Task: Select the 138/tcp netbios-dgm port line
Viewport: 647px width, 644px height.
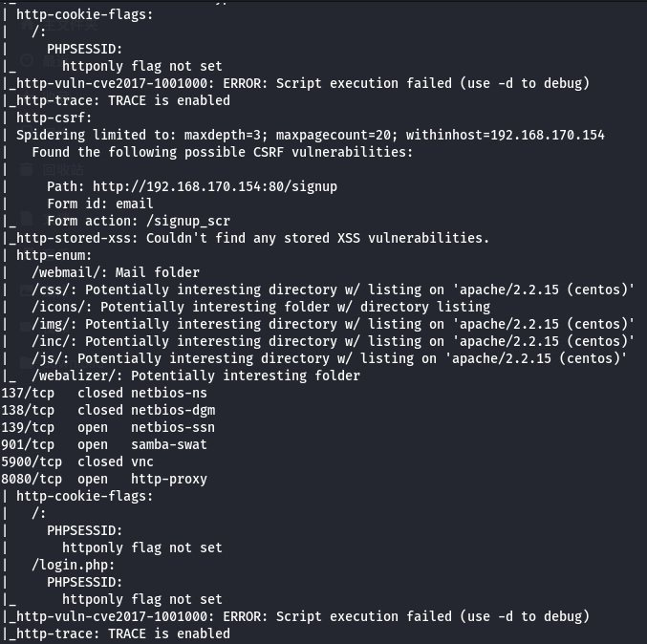Action: pyautogui.click(x=107, y=410)
